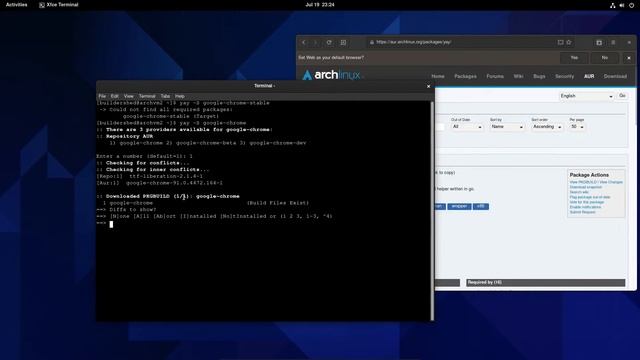Click View Changes link in Package Actions
This screenshot has height=360, width=640.
(x=611, y=182)
